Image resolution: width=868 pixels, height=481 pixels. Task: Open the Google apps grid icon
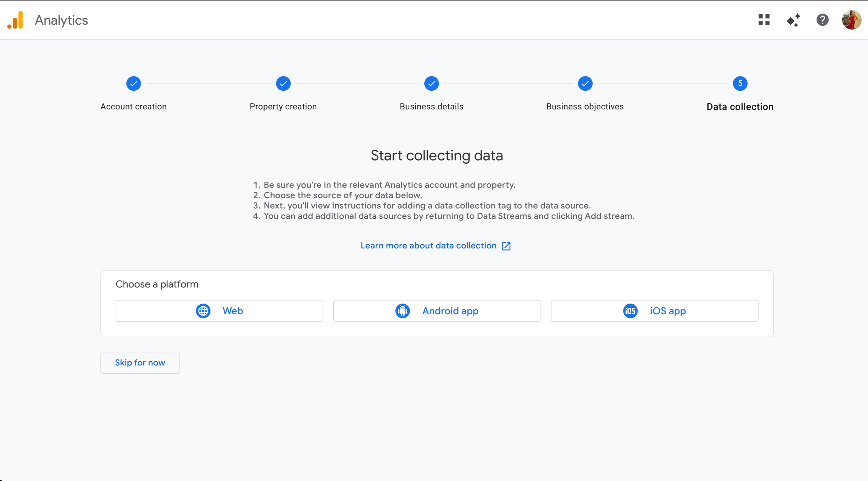click(764, 20)
